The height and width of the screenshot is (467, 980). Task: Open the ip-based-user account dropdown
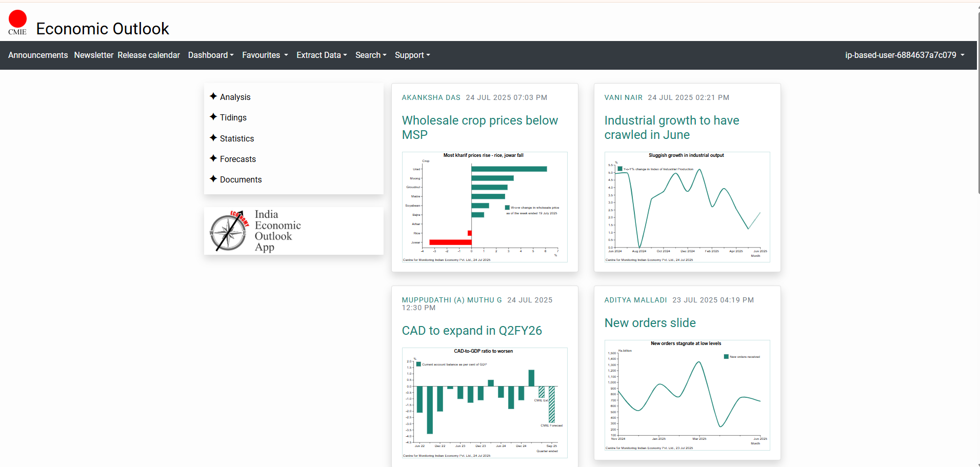905,55
